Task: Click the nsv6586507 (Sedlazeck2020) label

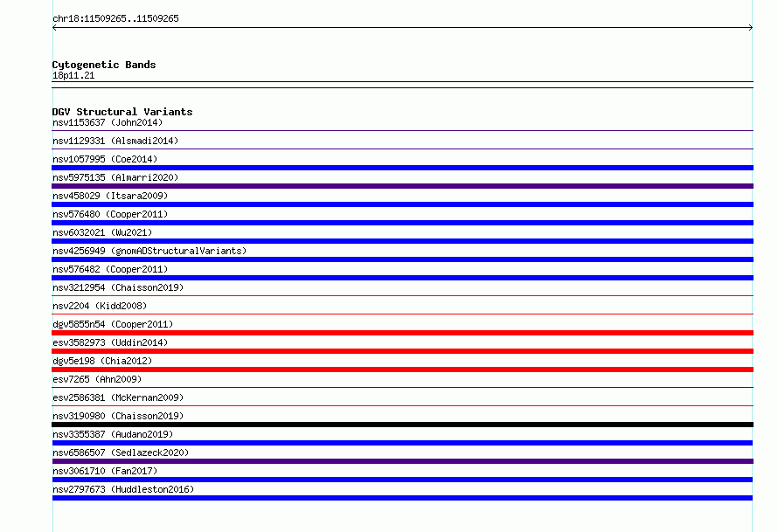Action: [121, 453]
